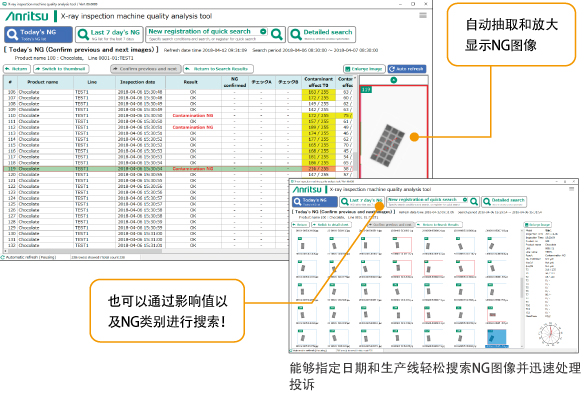Click the チェックB column header
584x393 pixels.
(x=288, y=82)
